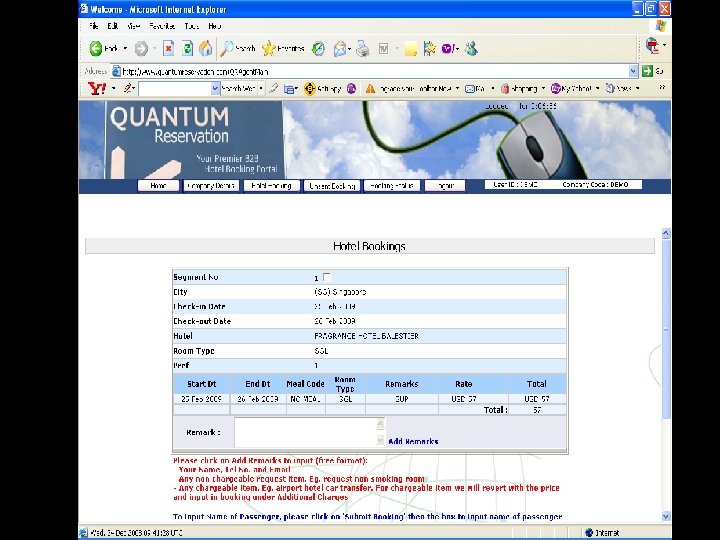The height and width of the screenshot is (540, 720).
Task: Click the 'USD 57' rate cell
Action: tap(463, 399)
